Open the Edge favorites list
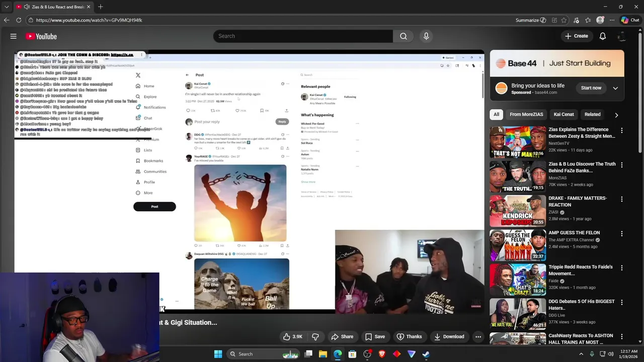The height and width of the screenshot is (362, 644). click(x=588, y=20)
